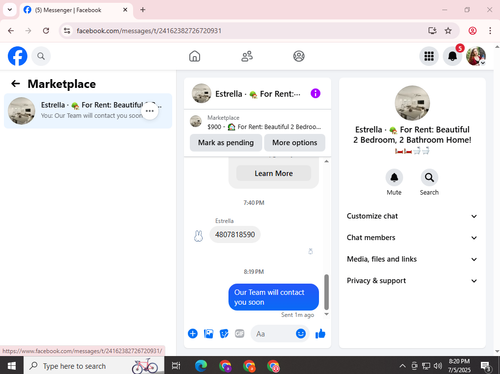Open the tab search dropdown arrow

coord(10,10)
